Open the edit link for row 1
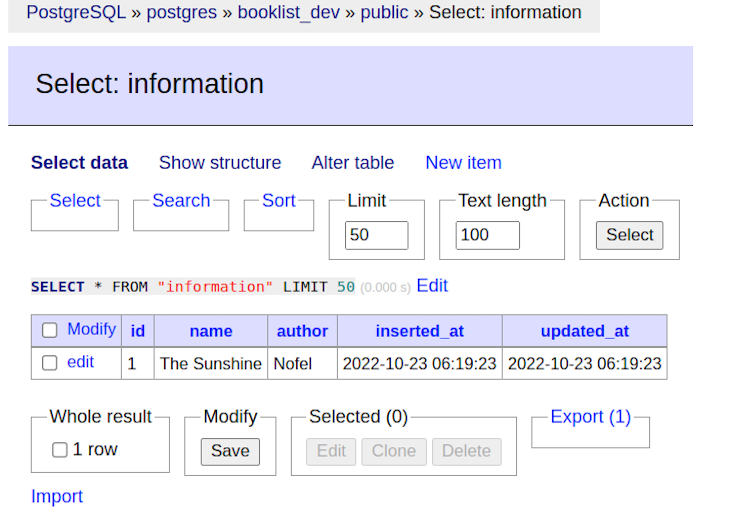The width and height of the screenshot is (730, 520). coord(80,362)
